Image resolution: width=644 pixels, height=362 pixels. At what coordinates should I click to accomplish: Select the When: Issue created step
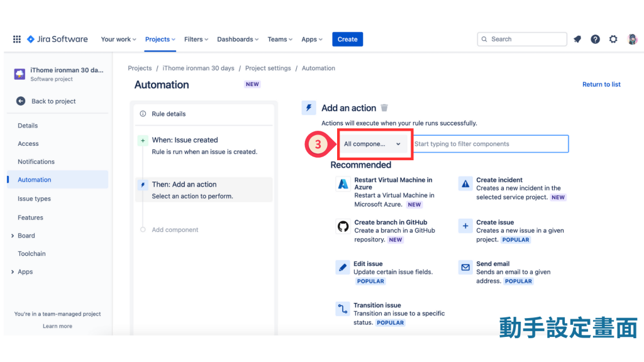[204, 146]
